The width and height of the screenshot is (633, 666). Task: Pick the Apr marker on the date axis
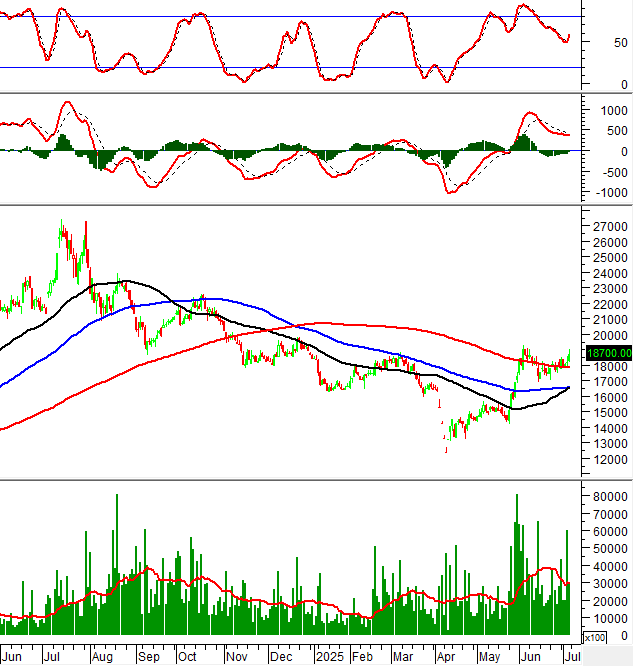(445, 657)
